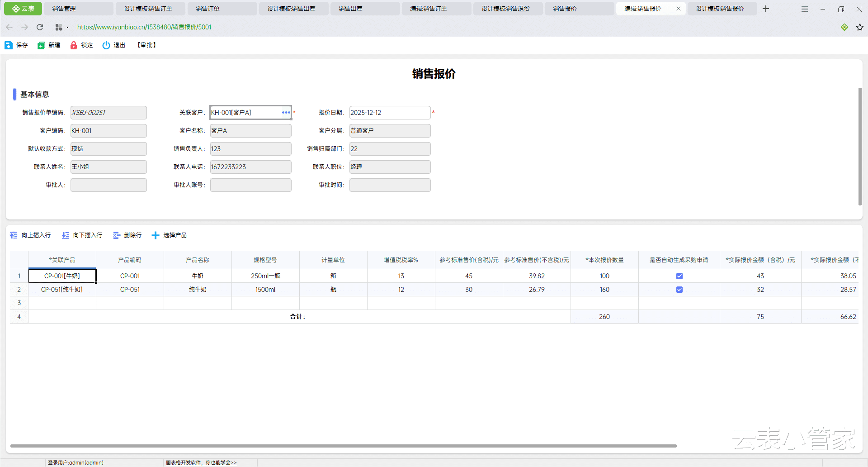Switch to the 销售管理 tab

point(79,9)
